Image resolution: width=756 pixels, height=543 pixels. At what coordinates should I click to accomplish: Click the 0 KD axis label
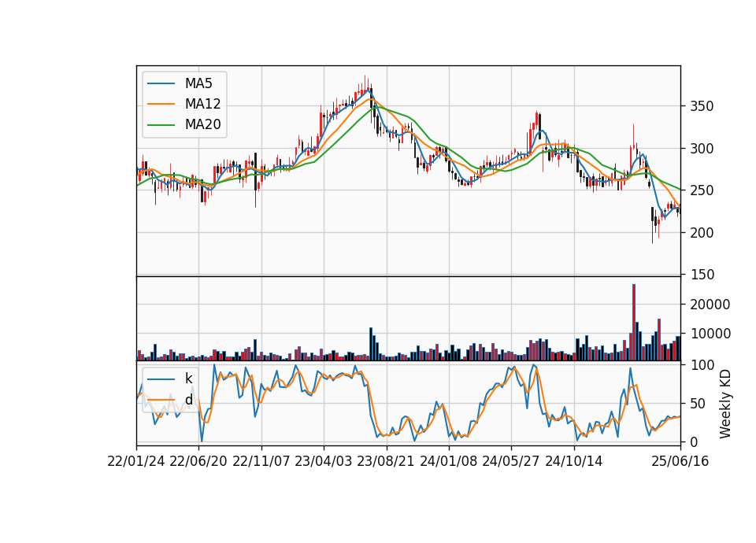(x=694, y=441)
